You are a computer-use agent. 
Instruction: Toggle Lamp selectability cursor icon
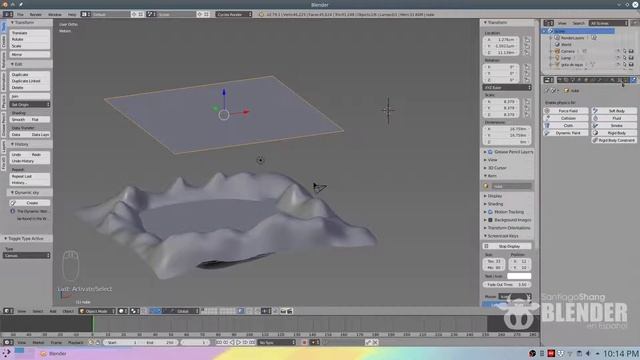click(624, 58)
